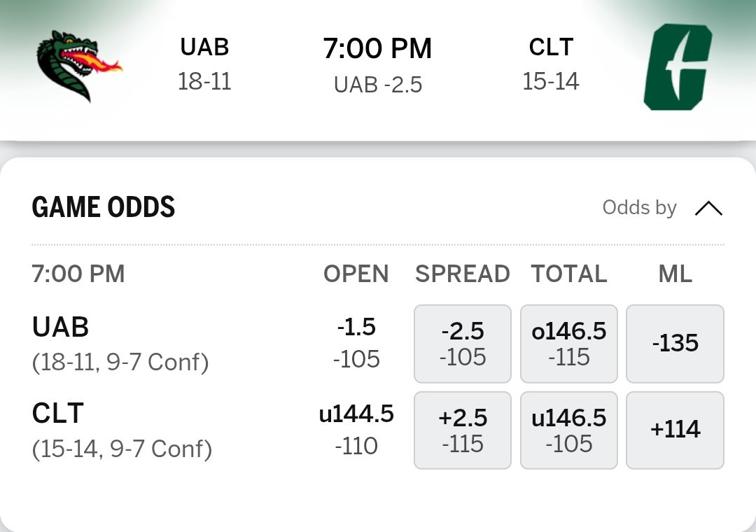
Task: Tap the GAME ODDS heading
Action: coord(104,207)
